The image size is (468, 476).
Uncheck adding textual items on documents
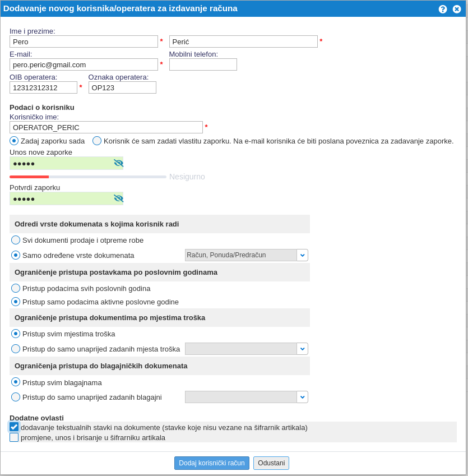(x=14, y=427)
